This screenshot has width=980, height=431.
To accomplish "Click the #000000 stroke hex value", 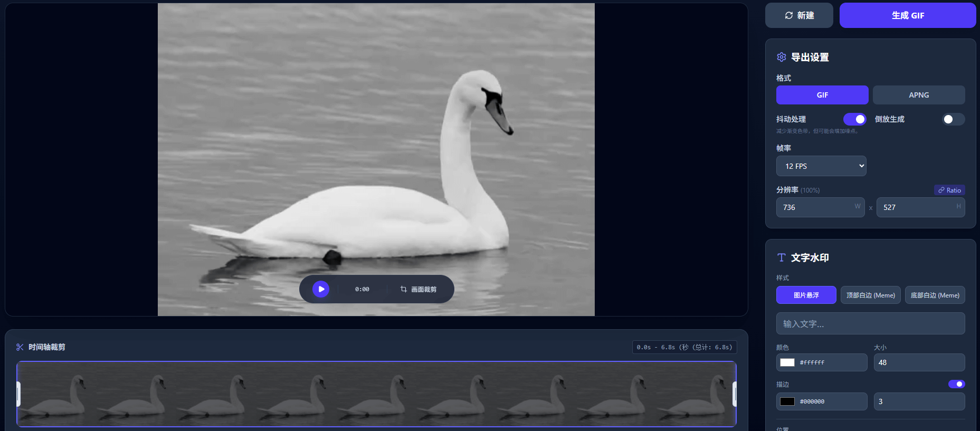I will coord(812,401).
